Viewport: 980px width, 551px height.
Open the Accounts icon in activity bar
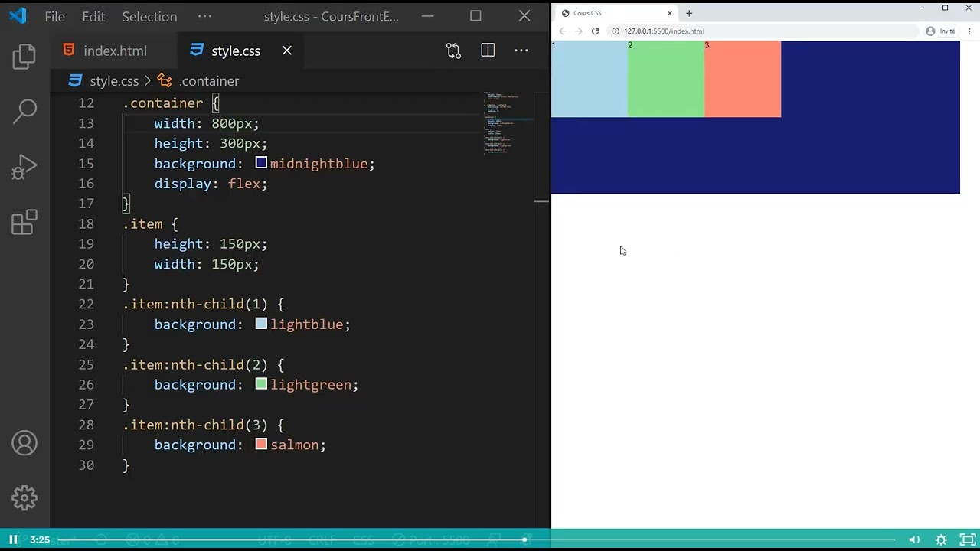tap(24, 443)
